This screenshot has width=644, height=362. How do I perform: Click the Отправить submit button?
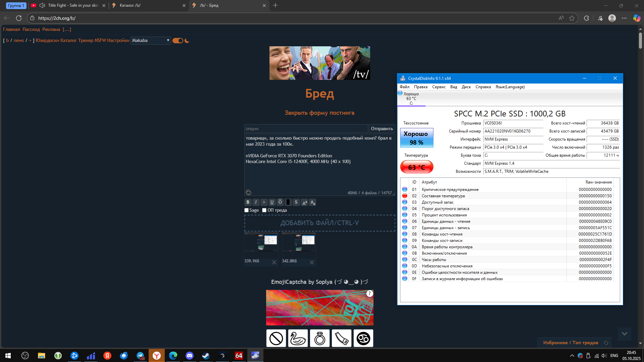(x=382, y=129)
